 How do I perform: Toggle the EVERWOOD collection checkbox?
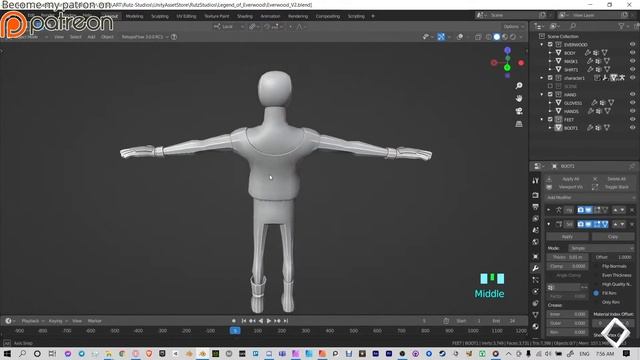click(550, 44)
